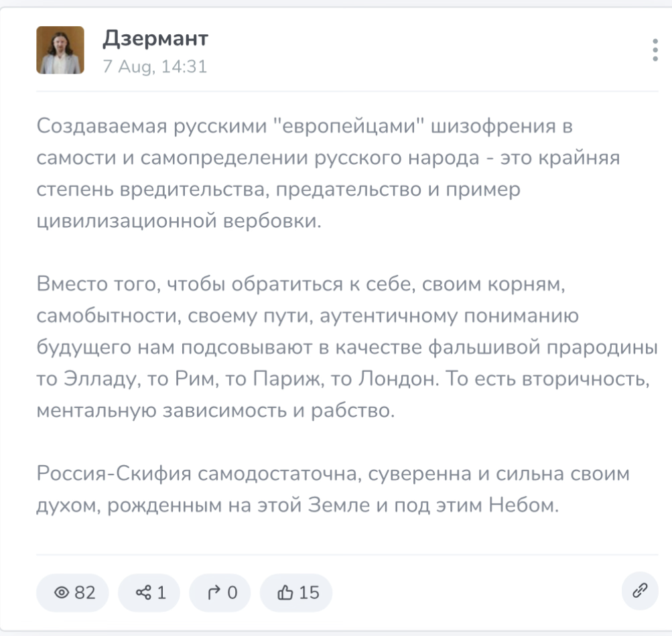
Task: Click the forward count number 0
Action: 232,592
